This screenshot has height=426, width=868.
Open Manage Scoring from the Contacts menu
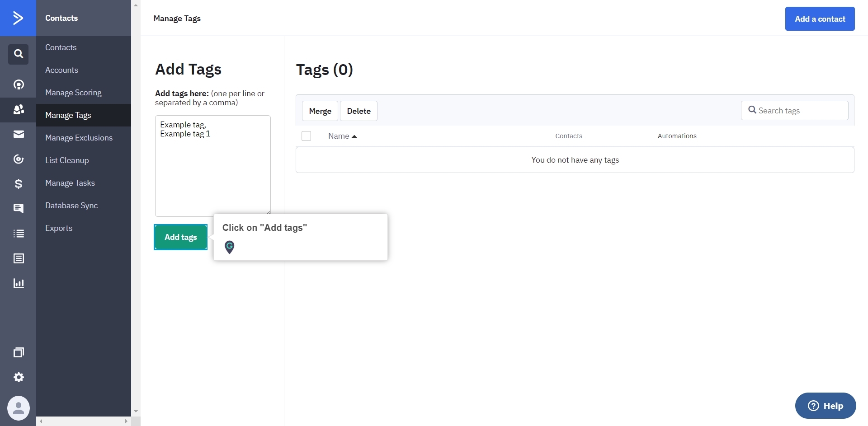74,92
